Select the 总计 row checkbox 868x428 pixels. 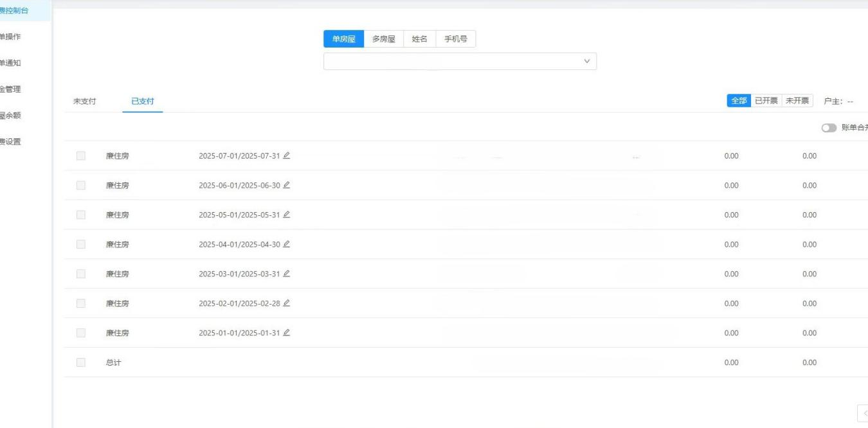coord(81,362)
